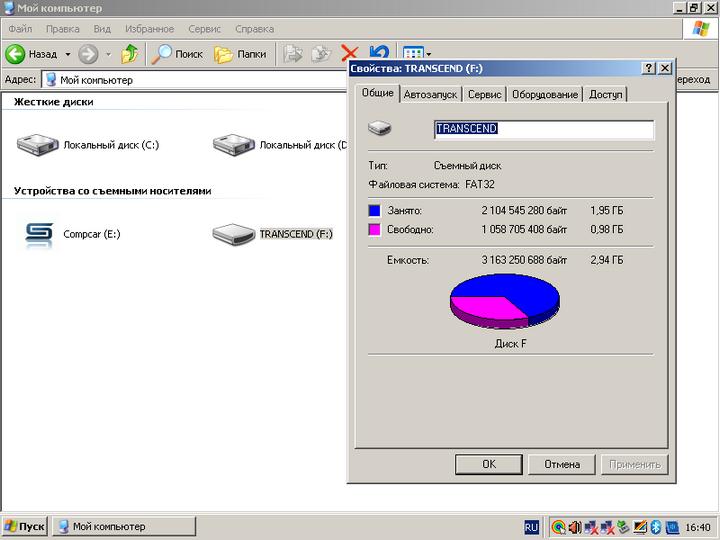
Task: Click the display graphics tray icon
Action: click(640, 527)
